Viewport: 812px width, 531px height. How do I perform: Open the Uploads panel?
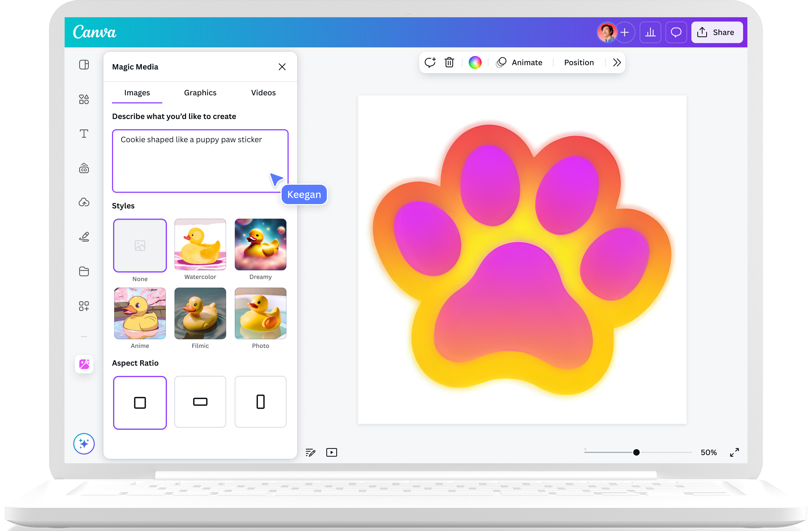pyautogui.click(x=84, y=202)
